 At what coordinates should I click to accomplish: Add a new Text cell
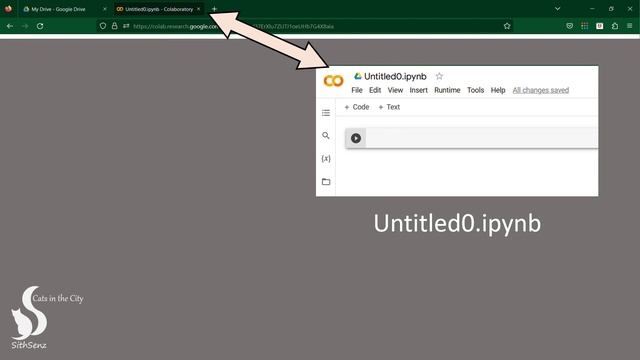[389, 107]
